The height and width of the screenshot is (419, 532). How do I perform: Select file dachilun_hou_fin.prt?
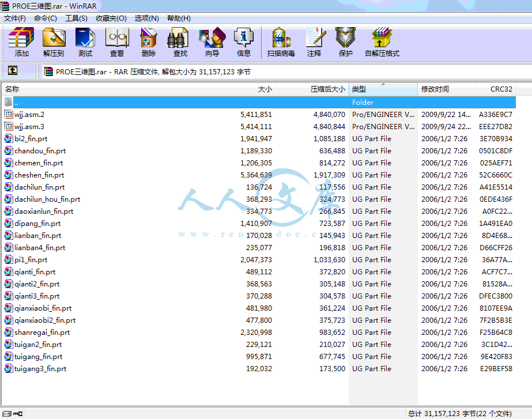[47, 199]
